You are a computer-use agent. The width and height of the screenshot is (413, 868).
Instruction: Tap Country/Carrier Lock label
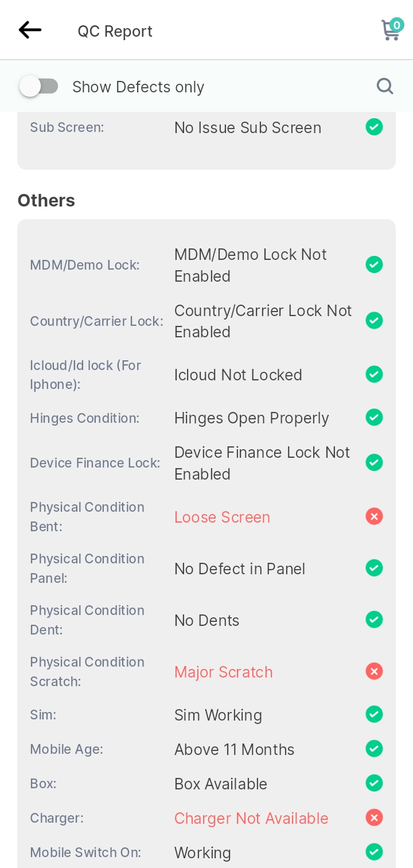[96, 321]
